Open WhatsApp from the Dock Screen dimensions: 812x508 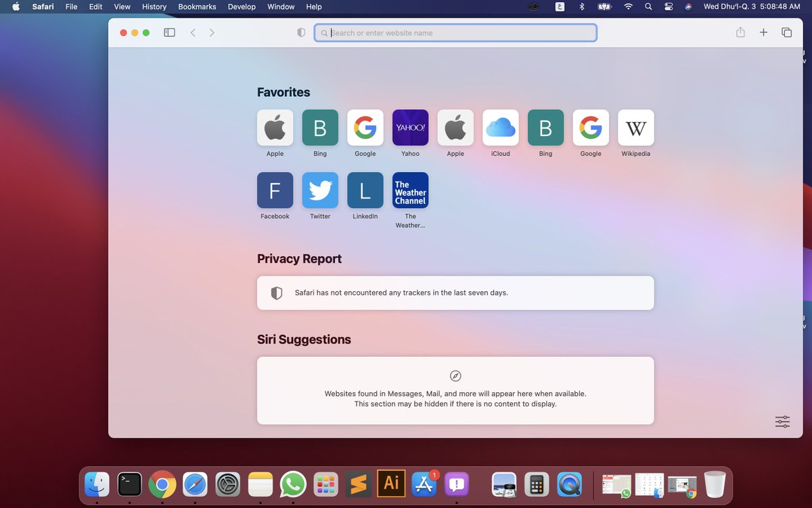[293, 484]
